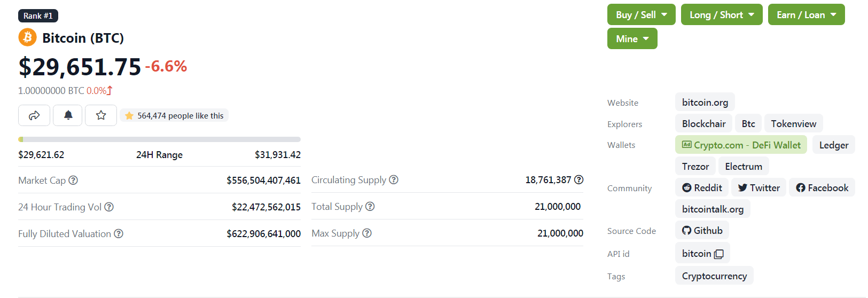Viewport: 868px width, 298px height.
Task: Click the Total Supply help icon
Action: pyautogui.click(x=370, y=207)
